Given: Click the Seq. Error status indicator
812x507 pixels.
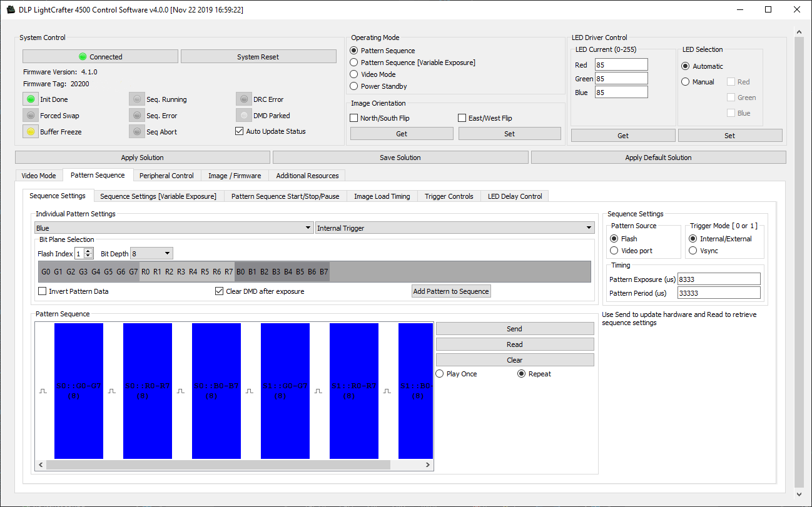Looking at the screenshot, I should coord(136,115).
